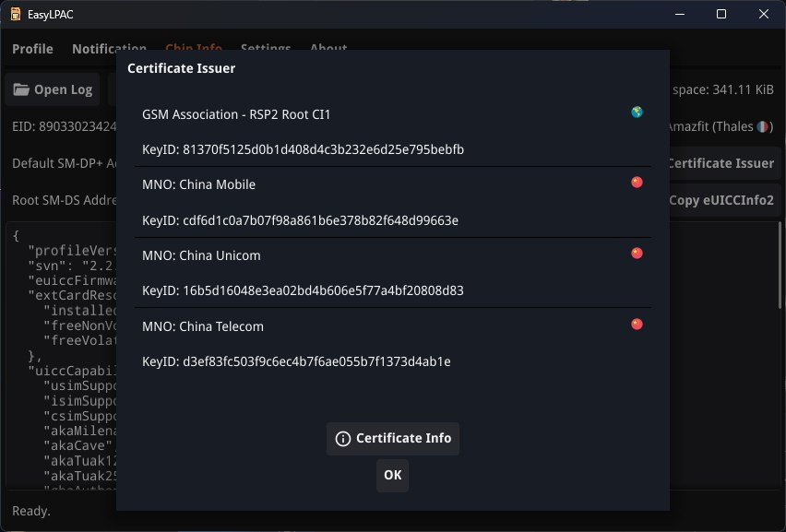
Task: Maximize the EasyLPAC window
Action: [721, 14]
